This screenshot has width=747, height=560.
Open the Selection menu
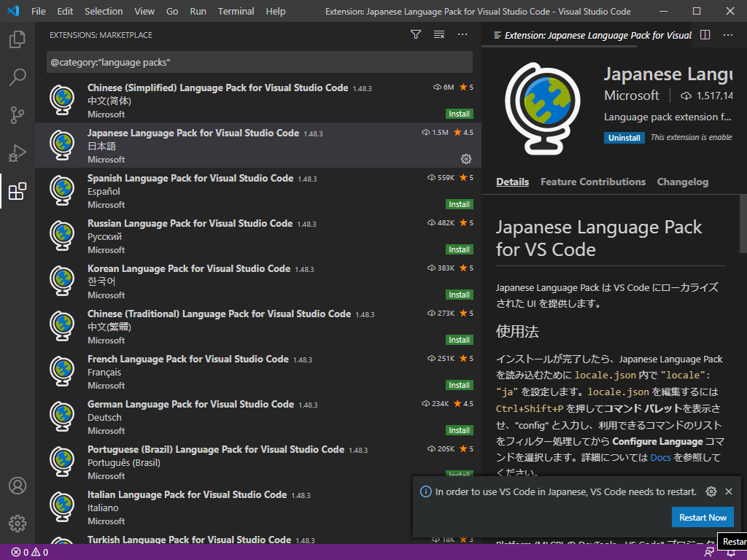104,11
